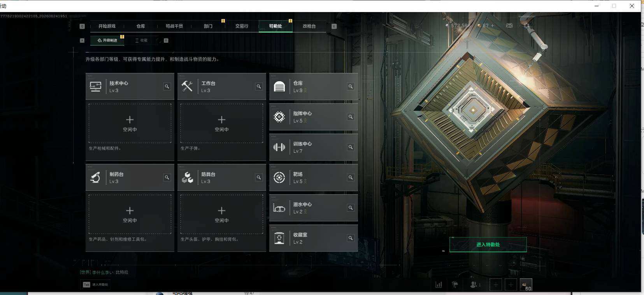Select the 升级制造 sub-tab
The image size is (644, 295).
107,40
